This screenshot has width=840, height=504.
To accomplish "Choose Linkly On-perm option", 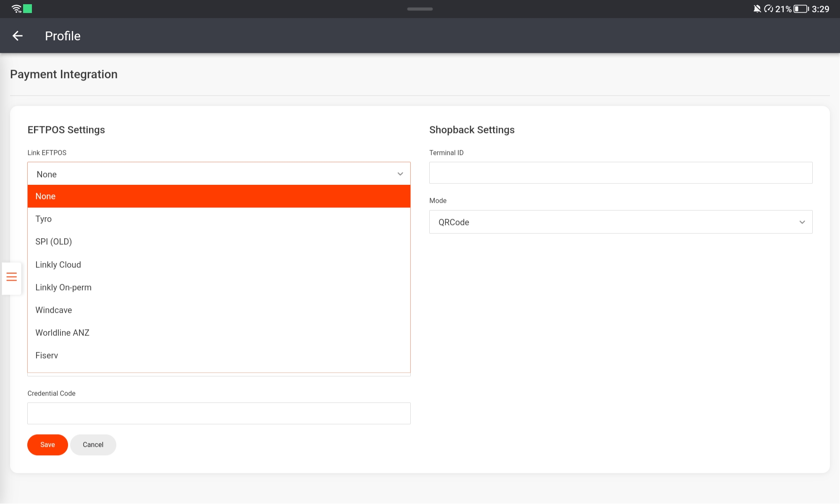I will (x=218, y=287).
